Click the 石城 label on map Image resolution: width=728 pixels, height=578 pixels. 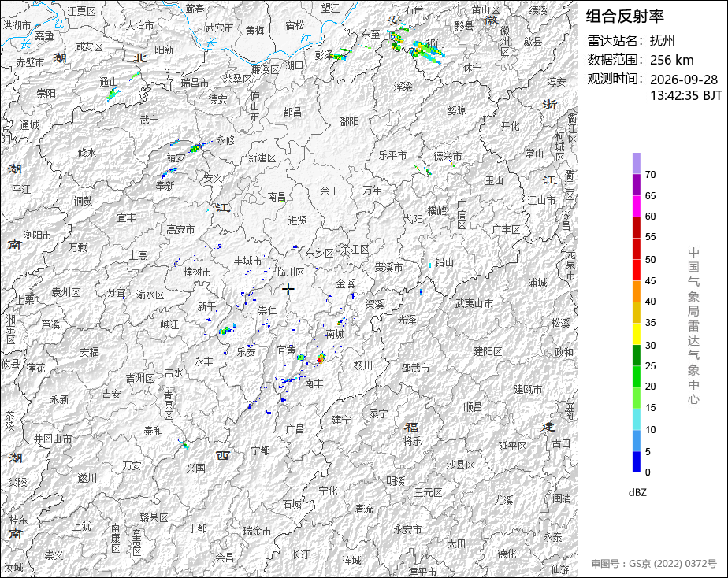(x=292, y=504)
